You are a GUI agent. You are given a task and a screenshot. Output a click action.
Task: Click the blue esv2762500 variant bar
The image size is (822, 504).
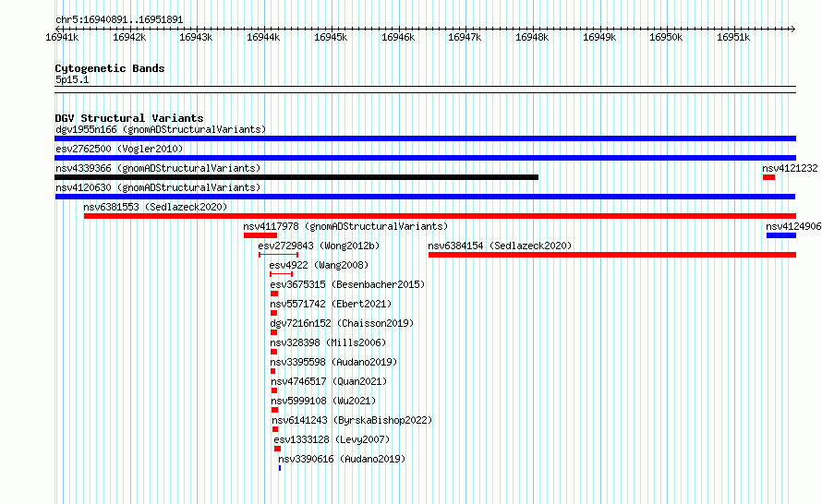tap(425, 158)
